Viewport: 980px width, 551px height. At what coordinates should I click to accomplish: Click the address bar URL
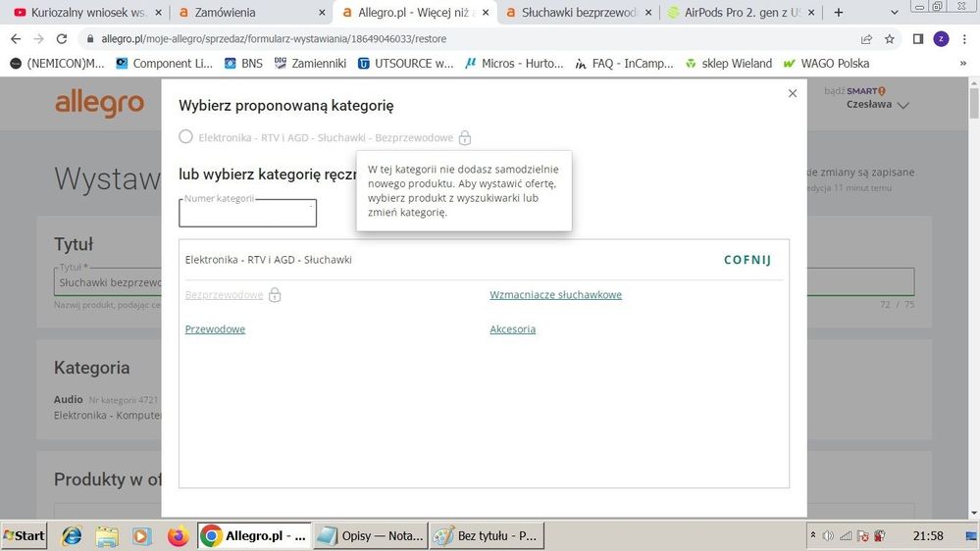point(274,39)
